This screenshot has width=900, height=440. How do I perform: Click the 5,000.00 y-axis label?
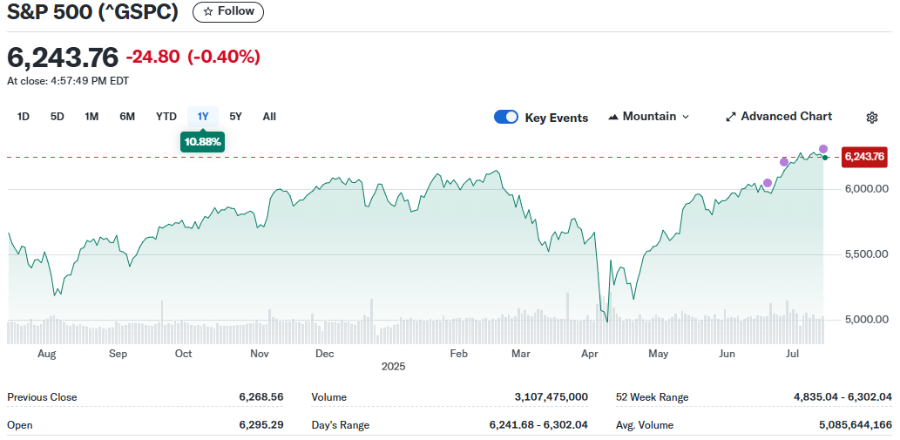point(865,320)
